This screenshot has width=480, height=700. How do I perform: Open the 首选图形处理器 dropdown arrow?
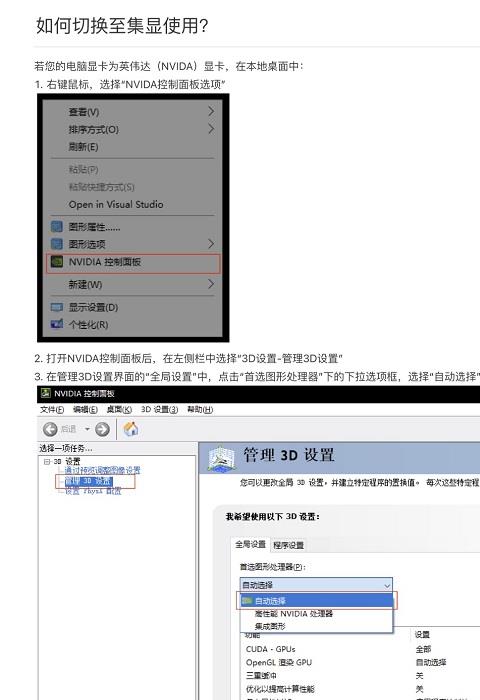(387, 585)
